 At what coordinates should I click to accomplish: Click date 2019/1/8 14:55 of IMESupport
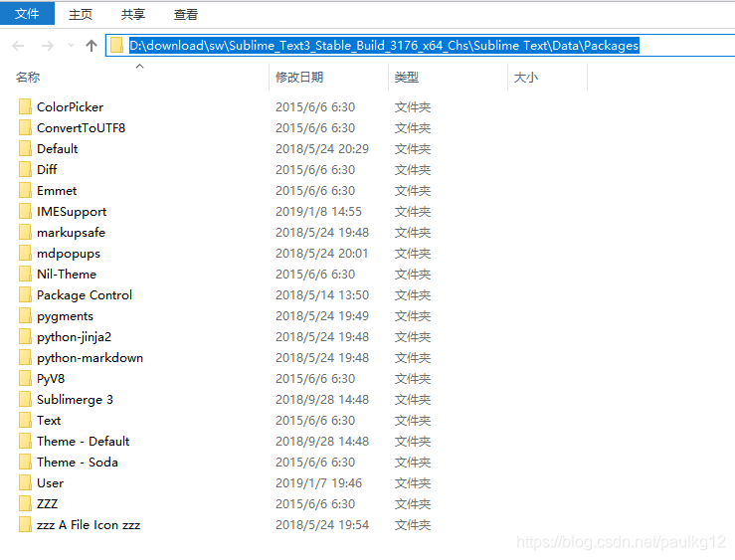[318, 211]
